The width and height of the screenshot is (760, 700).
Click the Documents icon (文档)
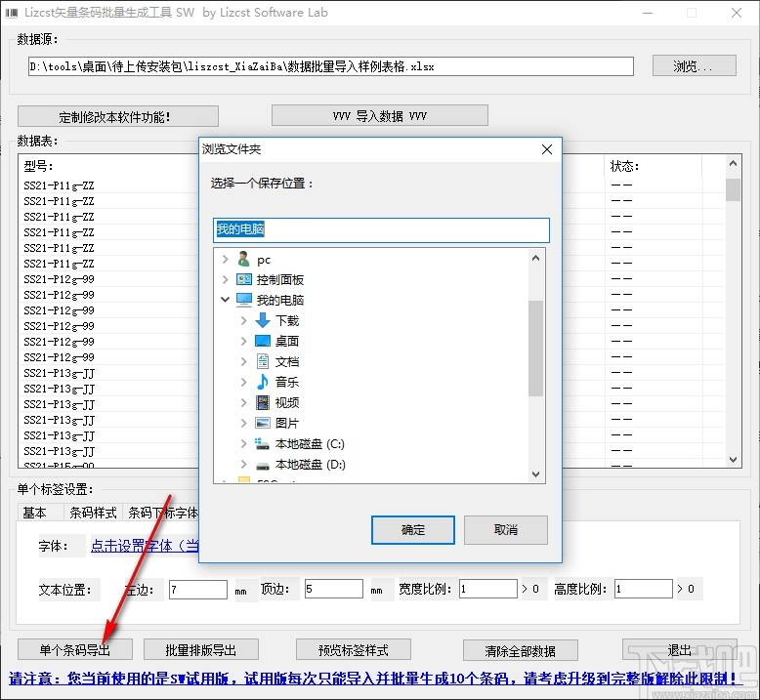point(263,361)
